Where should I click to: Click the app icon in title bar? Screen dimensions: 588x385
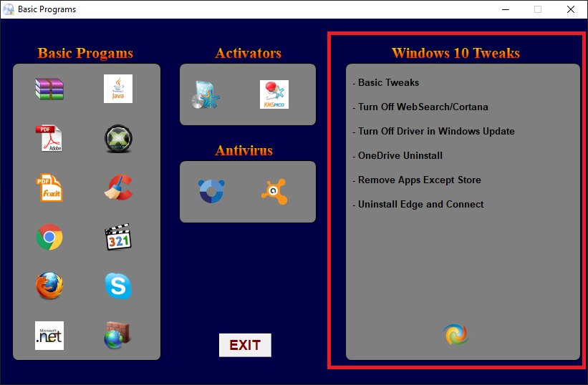pos(9,9)
